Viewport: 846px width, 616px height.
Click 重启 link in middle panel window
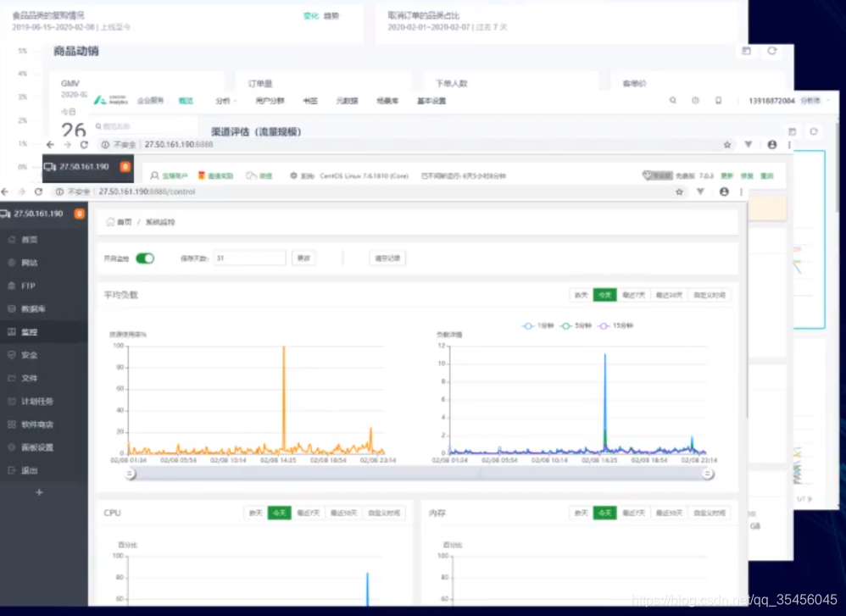(x=766, y=176)
